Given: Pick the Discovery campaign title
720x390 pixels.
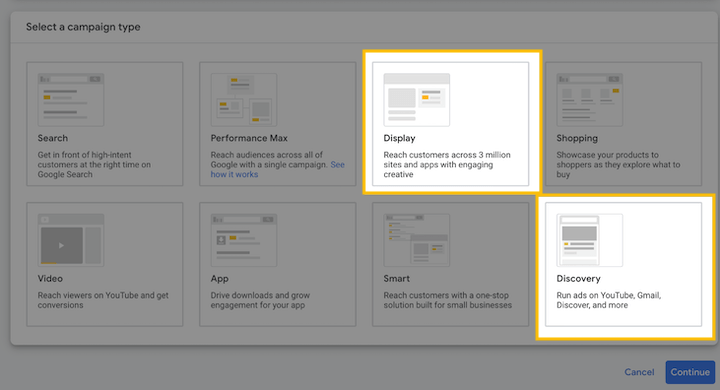Looking at the screenshot, I should tap(579, 279).
